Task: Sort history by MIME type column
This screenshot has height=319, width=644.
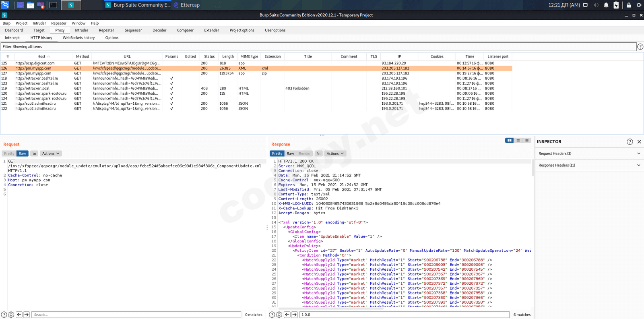Action: tap(249, 56)
